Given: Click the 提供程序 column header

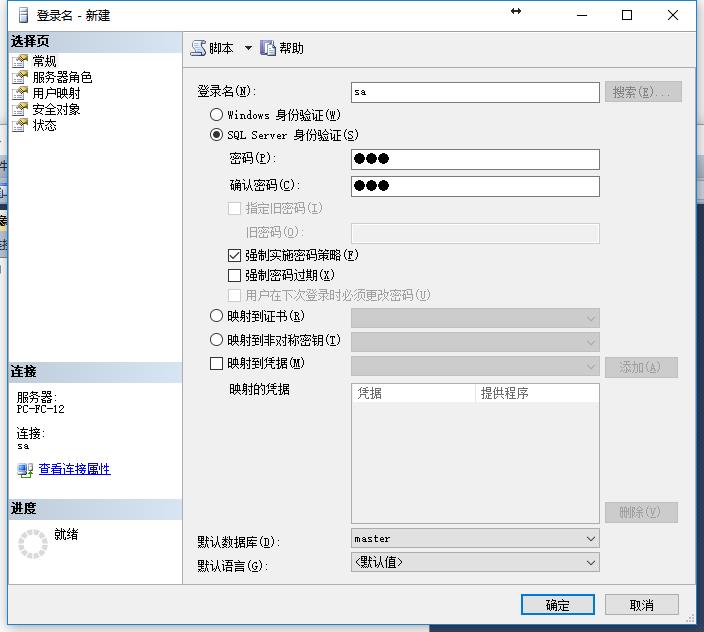Looking at the screenshot, I should pyautogui.click(x=537, y=393).
